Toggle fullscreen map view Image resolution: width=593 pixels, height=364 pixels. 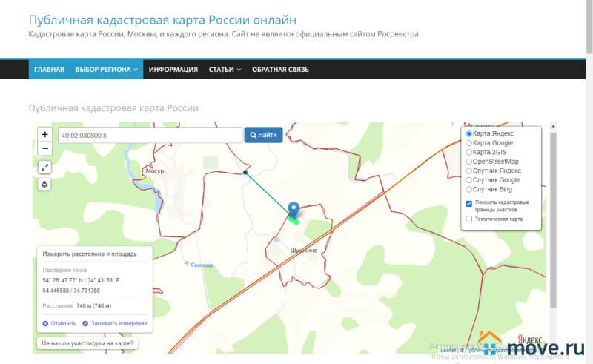click(44, 168)
